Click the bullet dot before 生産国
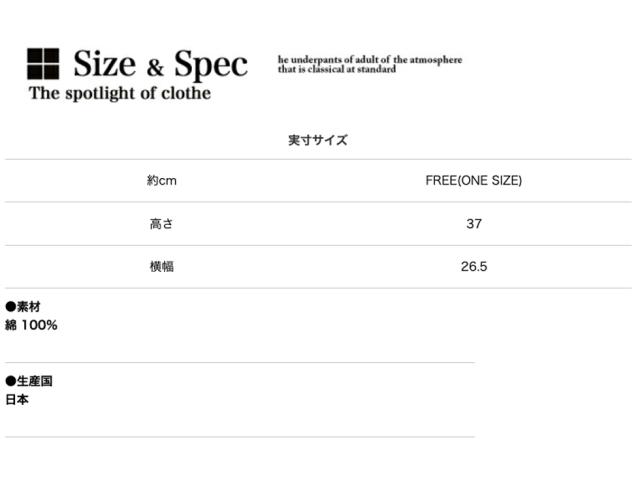The image size is (640, 480). pos(11,381)
